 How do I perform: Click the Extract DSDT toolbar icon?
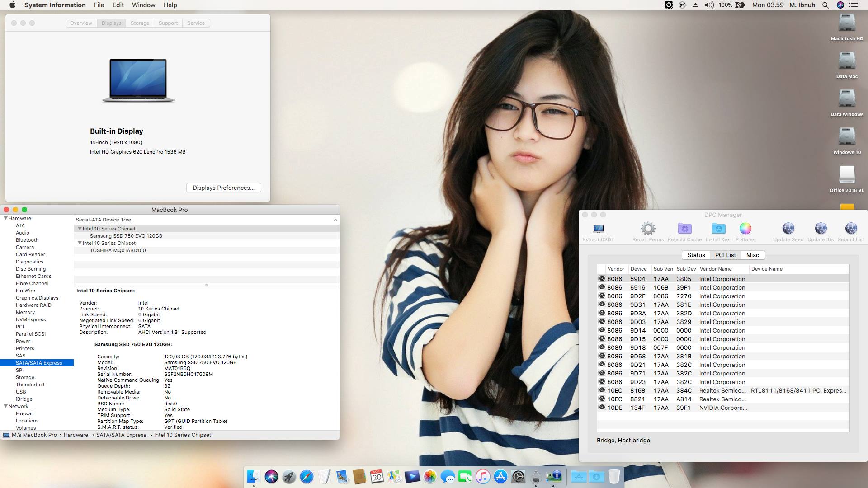pyautogui.click(x=598, y=229)
